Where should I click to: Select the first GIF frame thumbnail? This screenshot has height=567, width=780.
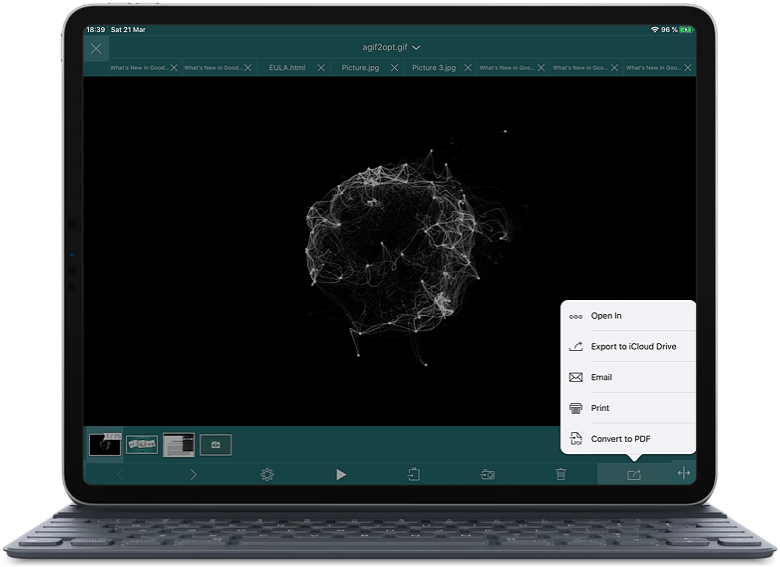pos(104,445)
